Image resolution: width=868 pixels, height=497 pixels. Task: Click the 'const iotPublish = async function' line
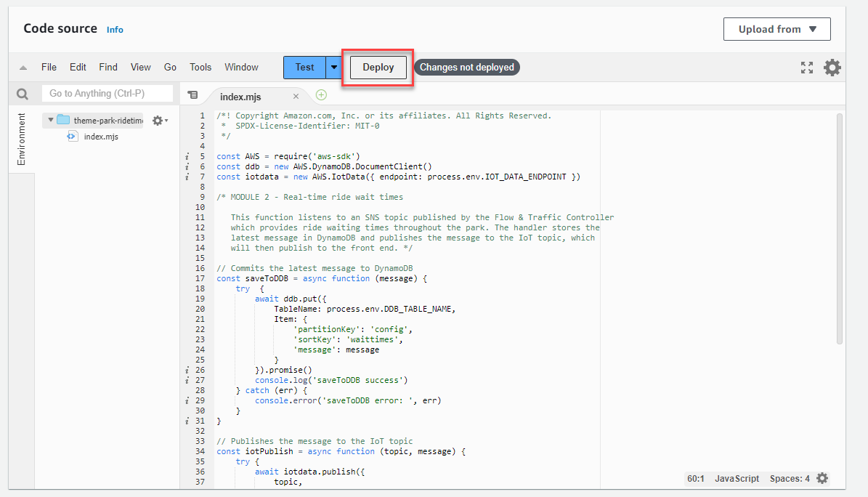pyautogui.click(x=341, y=451)
